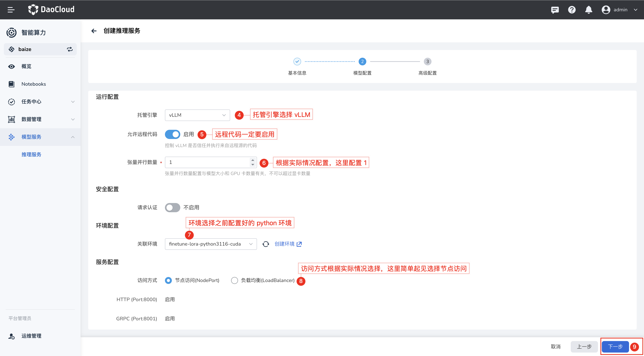Open Notebooks in the sidebar

tap(34, 84)
